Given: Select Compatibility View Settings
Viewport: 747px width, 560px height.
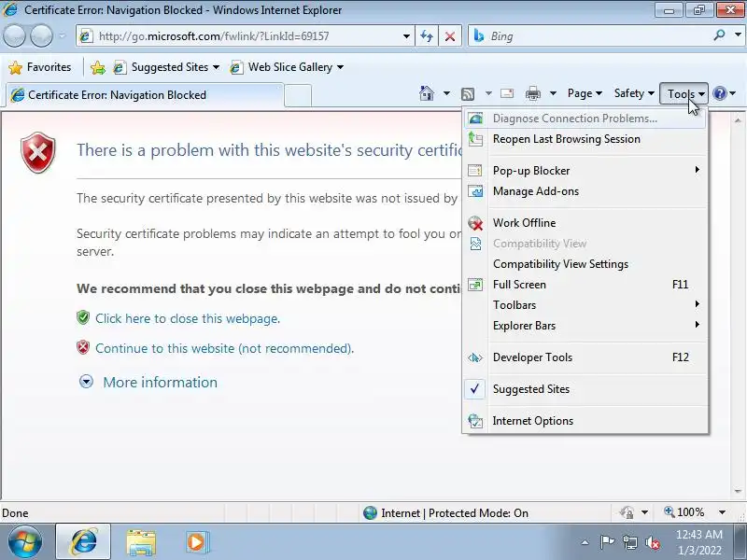Looking at the screenshot, I should (585, 264).
